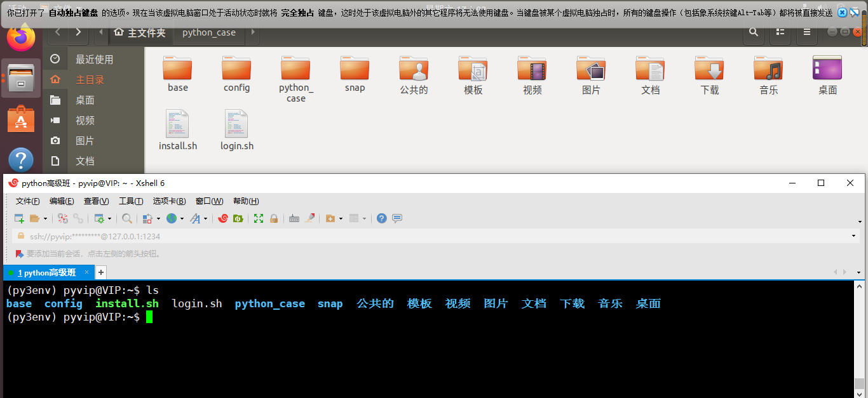Open the base folder in file manager
The image size is (868, 398).
pos(178,74)
